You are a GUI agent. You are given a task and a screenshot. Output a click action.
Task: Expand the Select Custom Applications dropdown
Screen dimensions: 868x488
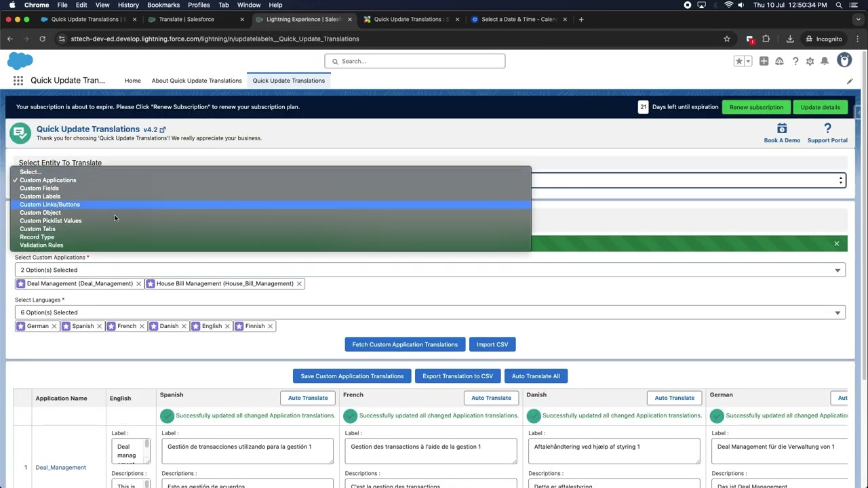431,270
